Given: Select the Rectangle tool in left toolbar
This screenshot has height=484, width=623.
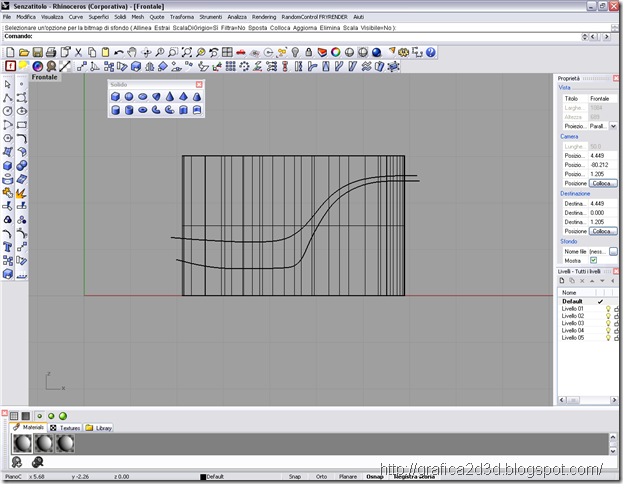Looking at the screenshot, I should pos(21,125).
